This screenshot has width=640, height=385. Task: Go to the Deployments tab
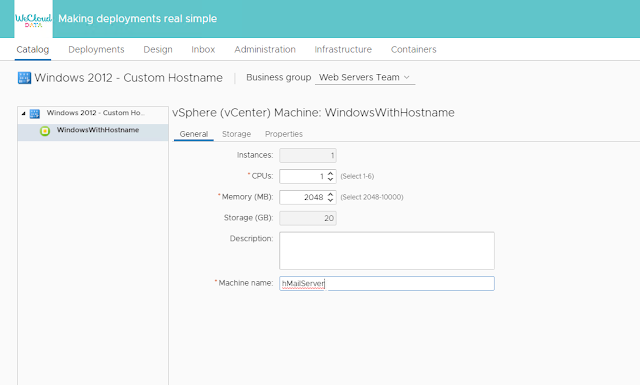tap(96, 49)
